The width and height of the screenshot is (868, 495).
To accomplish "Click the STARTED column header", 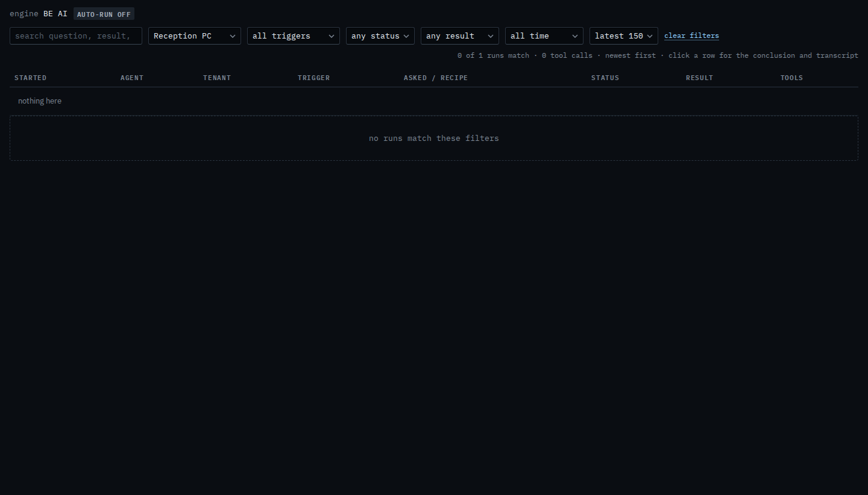I will (x=30, y=78).
